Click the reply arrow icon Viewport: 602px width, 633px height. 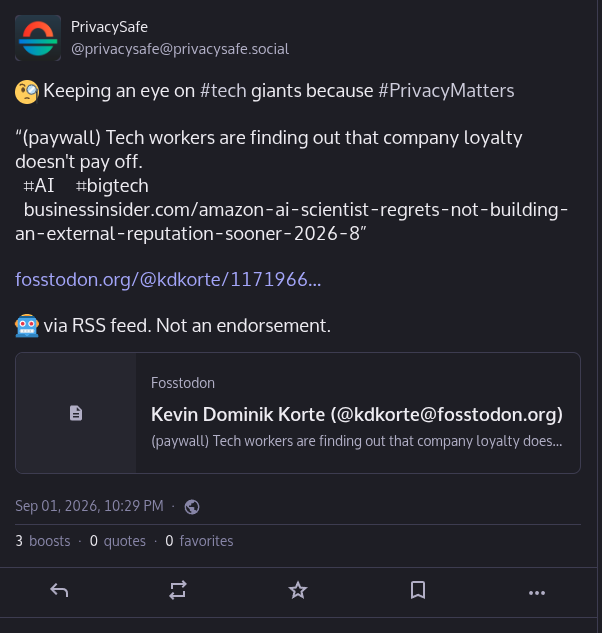[59, 591]
